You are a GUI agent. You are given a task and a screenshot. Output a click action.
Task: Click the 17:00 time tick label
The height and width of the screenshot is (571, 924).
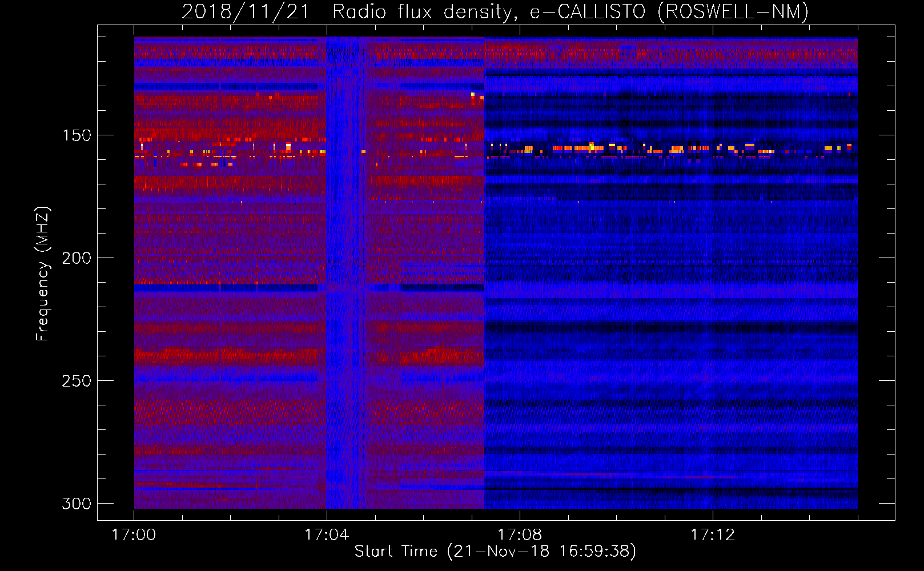[134, 534]
